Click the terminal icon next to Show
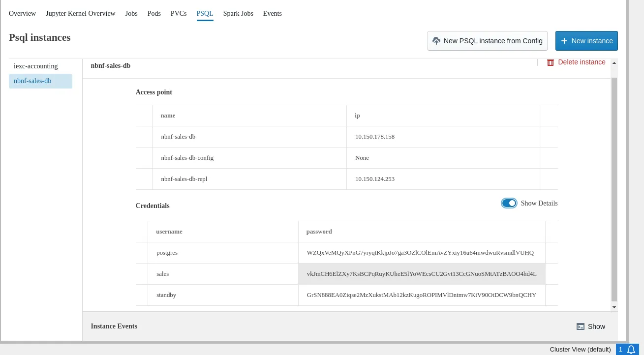This screenshot has height=355, width=644. pyautogui.click(x=581, y=326)
